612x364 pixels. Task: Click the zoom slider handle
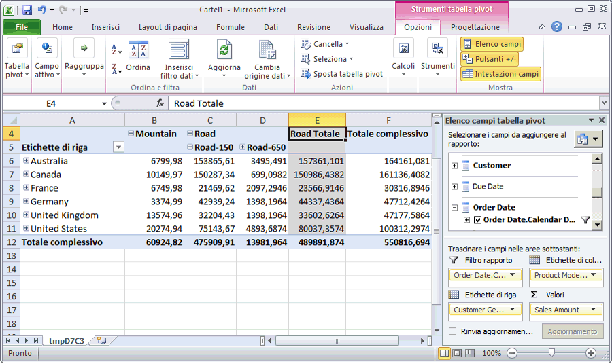pyautogui.click(x=551, y=353)
